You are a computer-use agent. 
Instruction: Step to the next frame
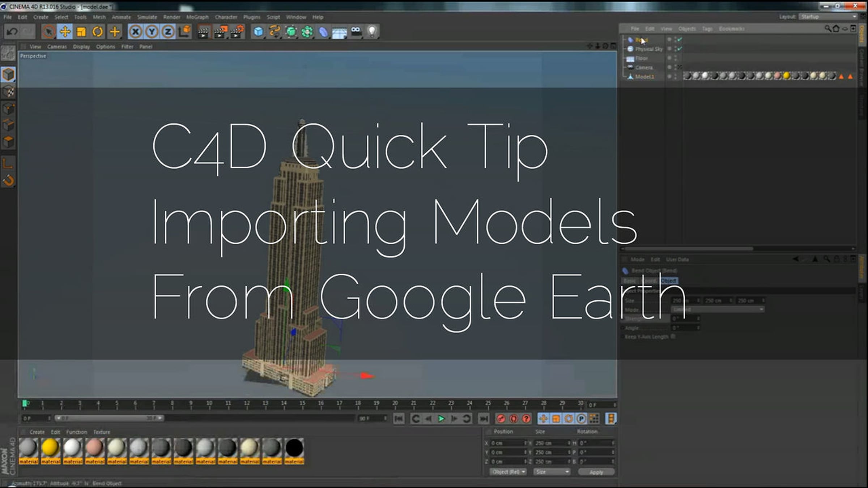(x=454, y=419)
